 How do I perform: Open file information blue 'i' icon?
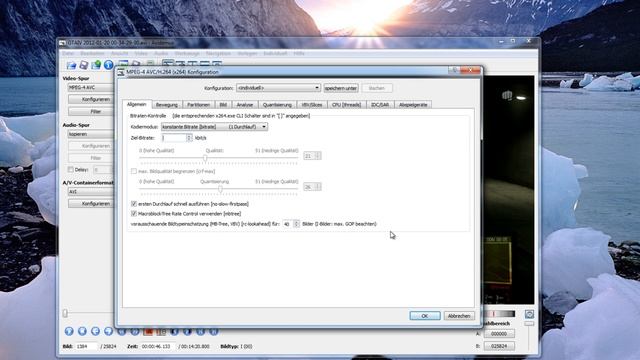[x=108, y=65]
